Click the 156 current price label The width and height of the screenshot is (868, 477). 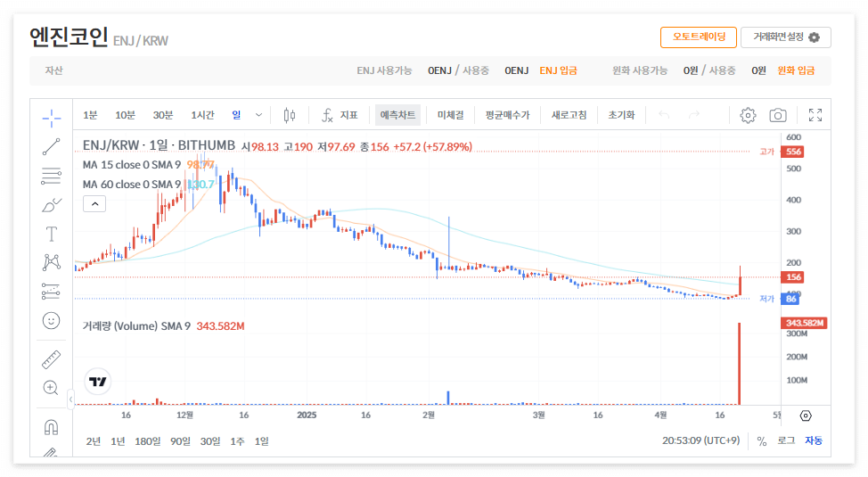pyautogui.click(x=792, y=277)
